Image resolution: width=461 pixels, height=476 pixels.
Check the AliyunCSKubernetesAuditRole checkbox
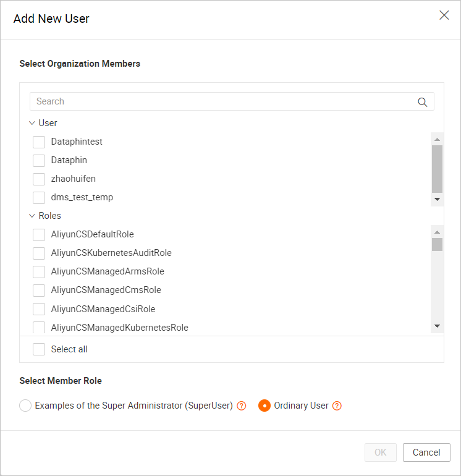point(39,253)
